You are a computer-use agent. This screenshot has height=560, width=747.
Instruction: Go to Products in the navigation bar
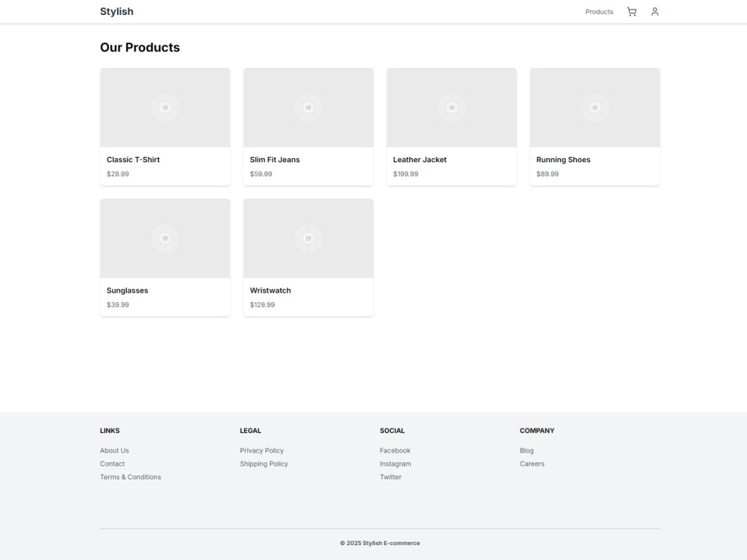pos(599,12)
